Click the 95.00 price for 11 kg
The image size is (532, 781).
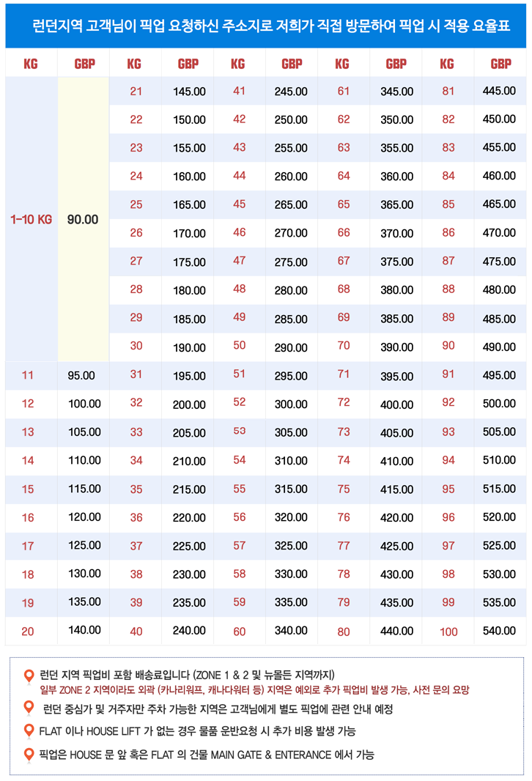[x=81, y=375]
